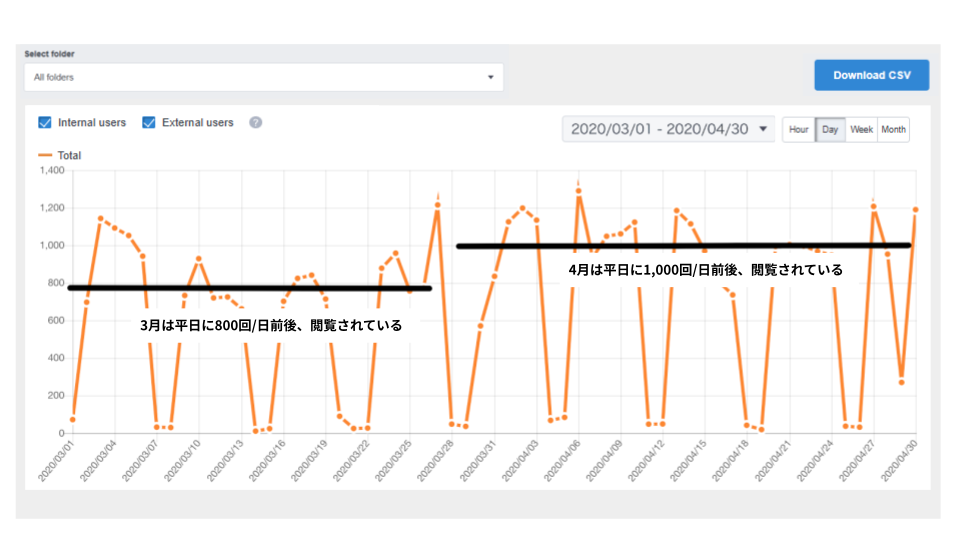The width and height of the screenshot is (960, 540).
Task: Click the help question mark icon
Action: coord(256,123)
